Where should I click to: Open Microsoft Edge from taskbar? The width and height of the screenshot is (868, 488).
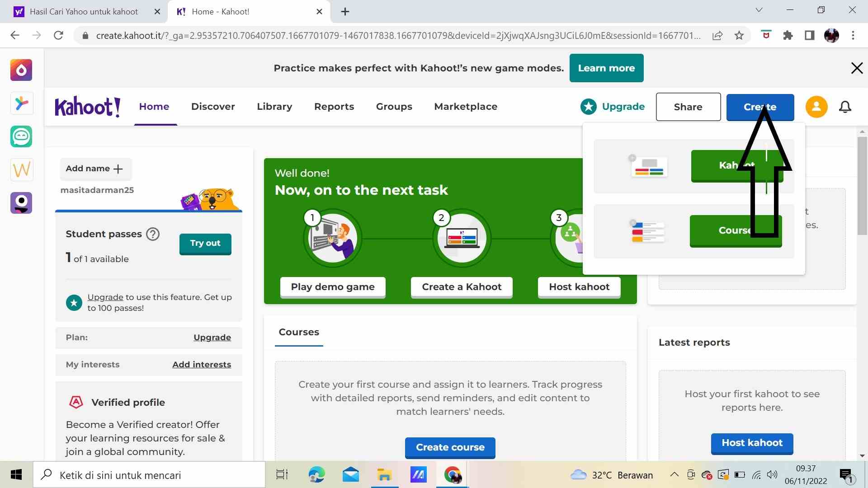point(316,475)
